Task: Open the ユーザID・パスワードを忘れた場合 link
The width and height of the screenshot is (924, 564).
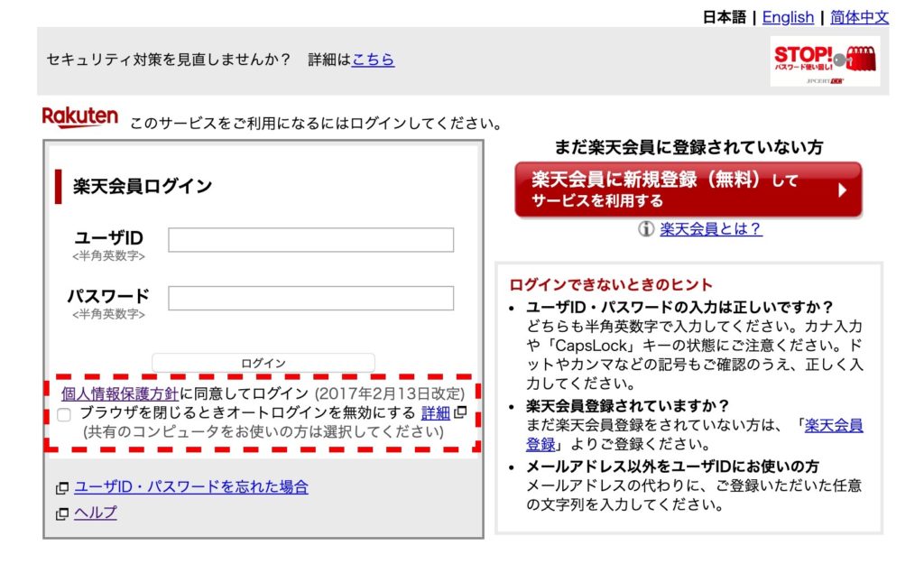Action: [x=190, y=487]
